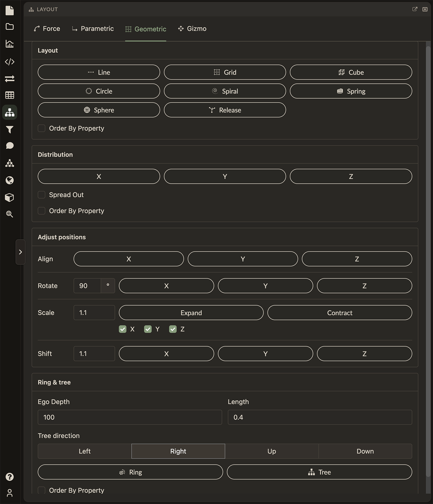Open the user account icon
The height and width of the screenshot is (504, 433).
click(10, 493)
